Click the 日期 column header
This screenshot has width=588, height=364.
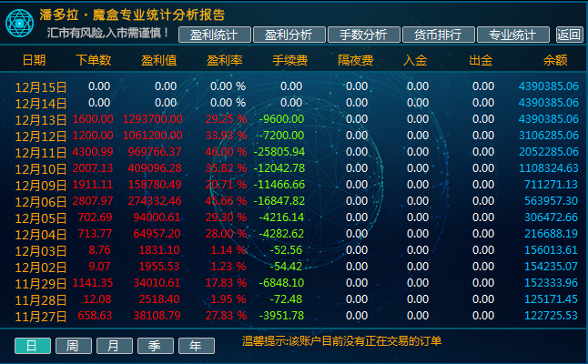(34, 60)
